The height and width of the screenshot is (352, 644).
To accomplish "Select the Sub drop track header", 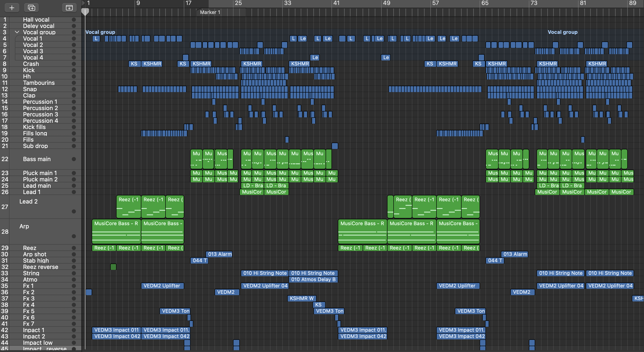I will click(40, 146).
